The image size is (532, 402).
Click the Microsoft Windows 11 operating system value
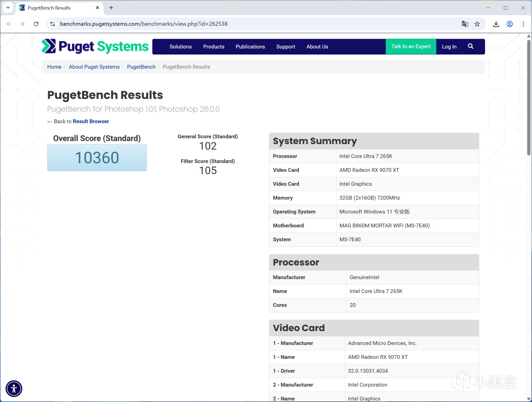[x=374, y=212]
